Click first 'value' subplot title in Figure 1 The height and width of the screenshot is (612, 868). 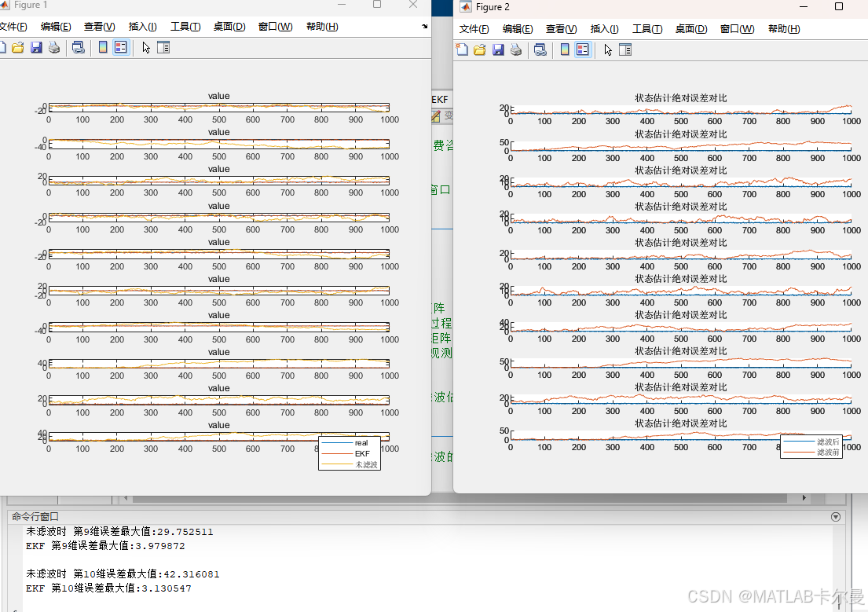[x=218, y=96]
